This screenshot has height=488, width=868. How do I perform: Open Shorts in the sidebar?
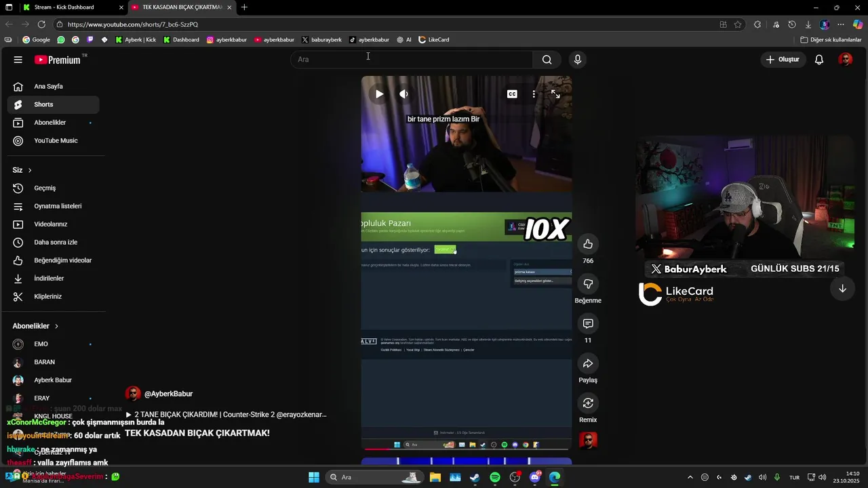click(x=53, y=104)
